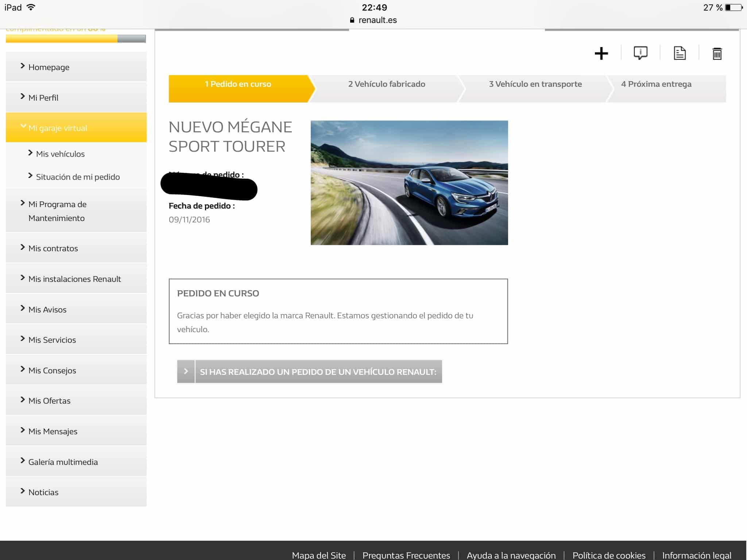This screenshot has height=560, width=747.
Task: Click the profile completion progress bar
Action: pos(76,39)
